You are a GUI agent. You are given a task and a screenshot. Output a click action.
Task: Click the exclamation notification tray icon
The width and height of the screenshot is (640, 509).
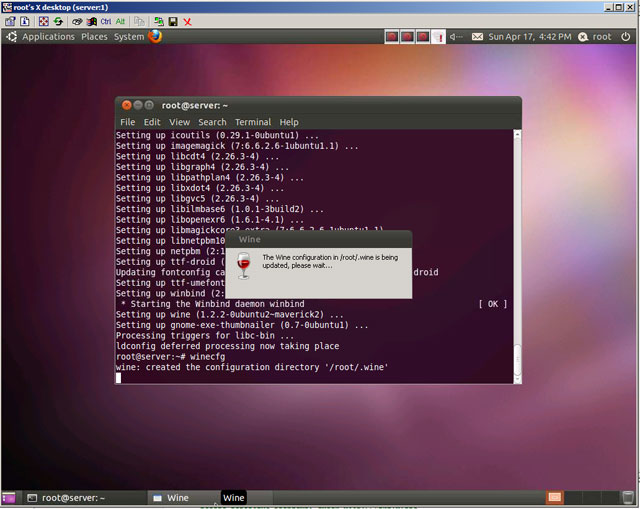click(x=438, y=37)
